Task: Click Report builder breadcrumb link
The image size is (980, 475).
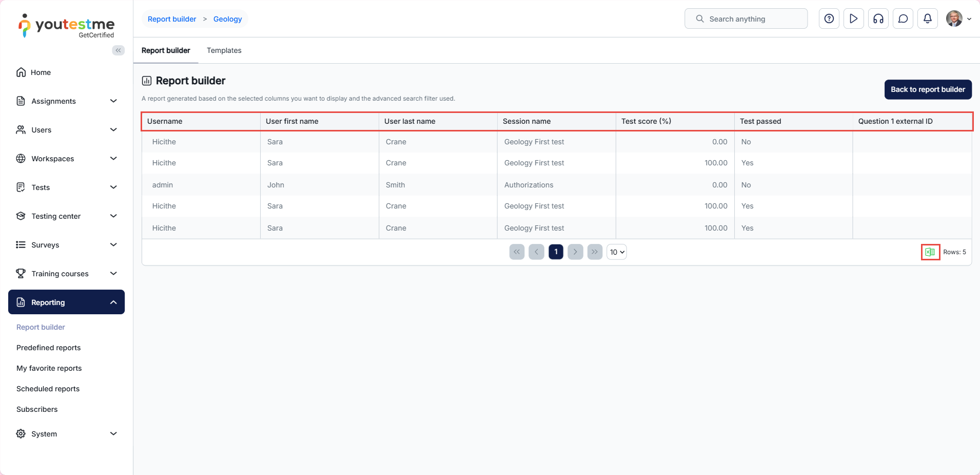Action: tap(172, 19)
